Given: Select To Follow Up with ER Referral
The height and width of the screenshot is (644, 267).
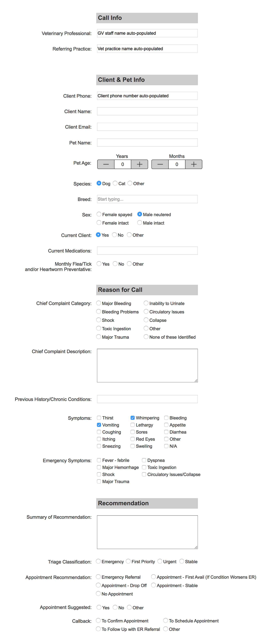Looking at the screenshot, I should pos(98,629).
